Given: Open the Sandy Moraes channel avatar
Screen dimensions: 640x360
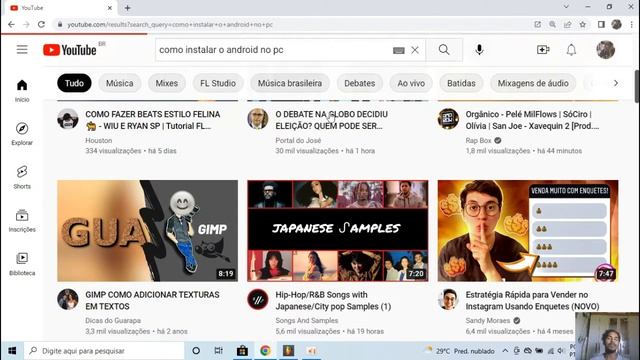Looking at the screenshot, I should [448, 300].
